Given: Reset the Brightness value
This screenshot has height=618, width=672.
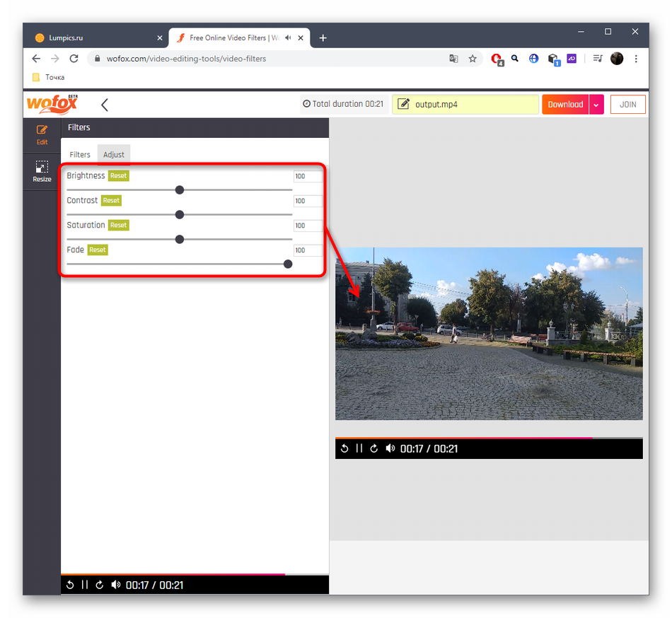Looking at the screenshot, I should click(x=118, y=175).
